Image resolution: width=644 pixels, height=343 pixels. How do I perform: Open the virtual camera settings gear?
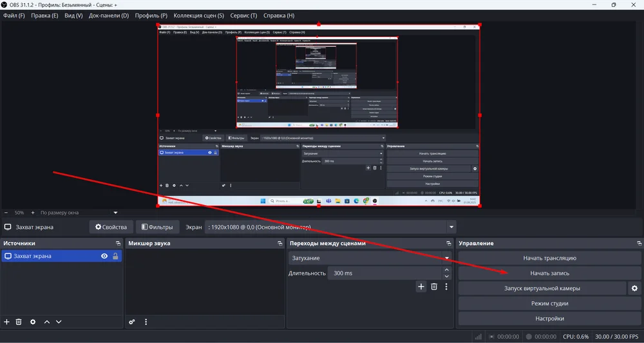(634, 288)
